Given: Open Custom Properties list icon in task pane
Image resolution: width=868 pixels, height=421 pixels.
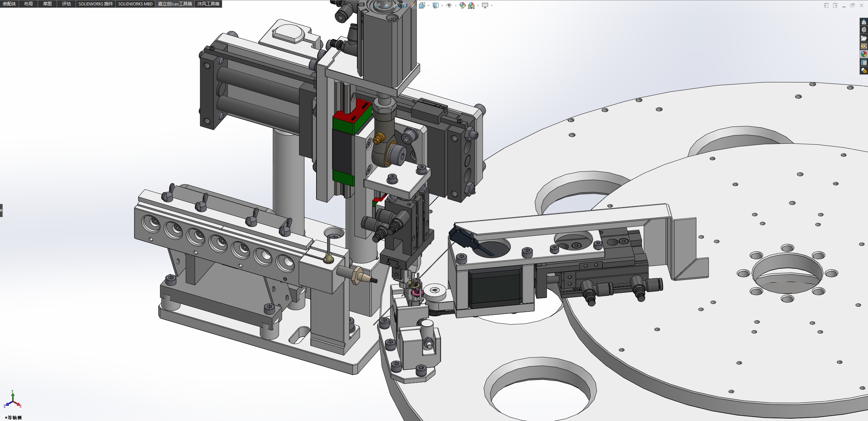Looking at the screenshot, I should point(864,62).
